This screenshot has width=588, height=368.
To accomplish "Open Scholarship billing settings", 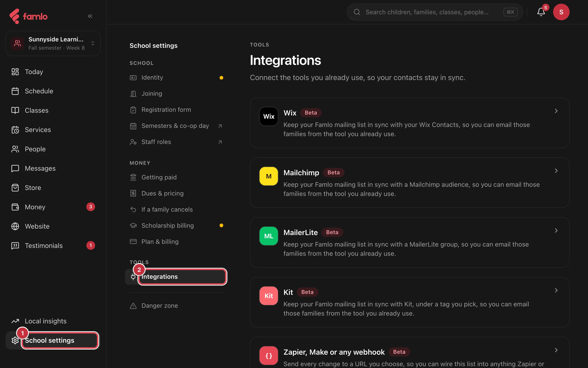I will pos(176,226).
